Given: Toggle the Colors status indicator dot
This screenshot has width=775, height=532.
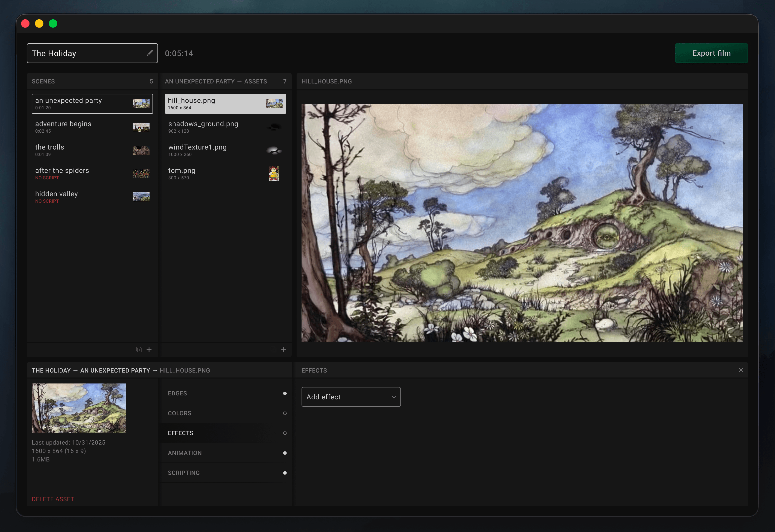Looking at the screenshot, I should coord(285,413).
